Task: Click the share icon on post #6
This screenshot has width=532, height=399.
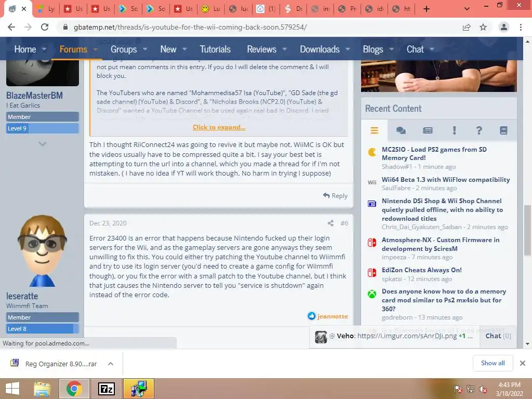Action: 330,223
